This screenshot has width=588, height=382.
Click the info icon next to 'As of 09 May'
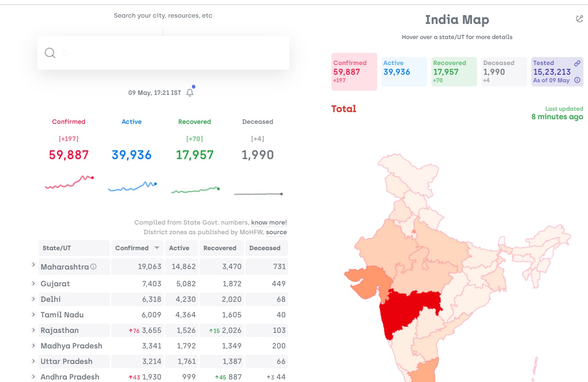577,80
